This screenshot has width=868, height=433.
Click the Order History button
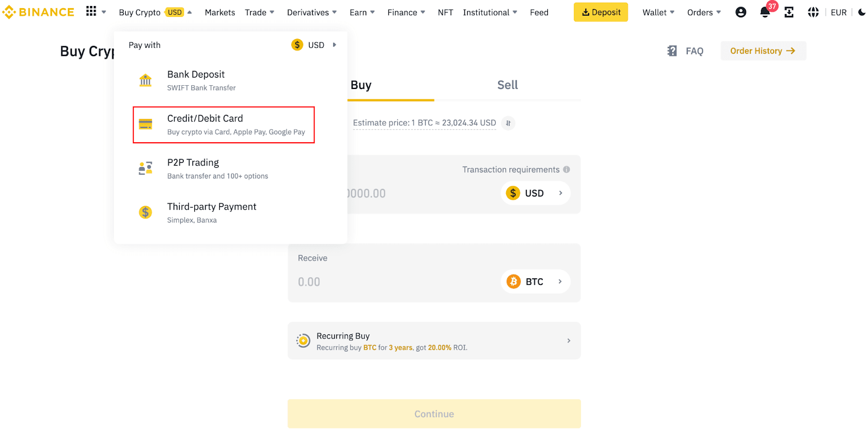(763, 50)
